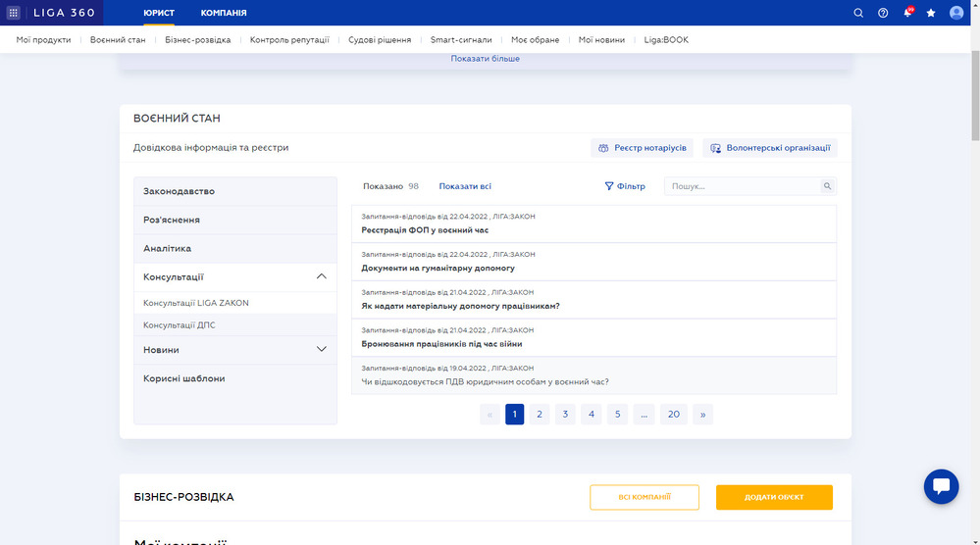Viewport: 980px width, 545px height.
Task: Go to page 4
Action: click(x=592, y=415)
